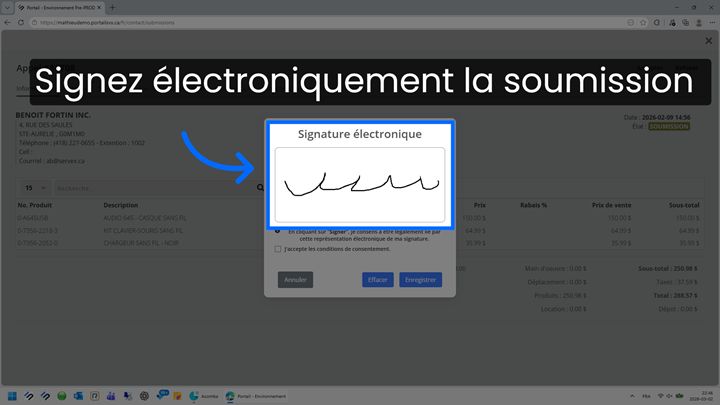Image resolution: width=720 pixels, height=405 pixels.
Task: Add this page to favorites with the star
Action: pyautogui.click(x=643, y=22)
